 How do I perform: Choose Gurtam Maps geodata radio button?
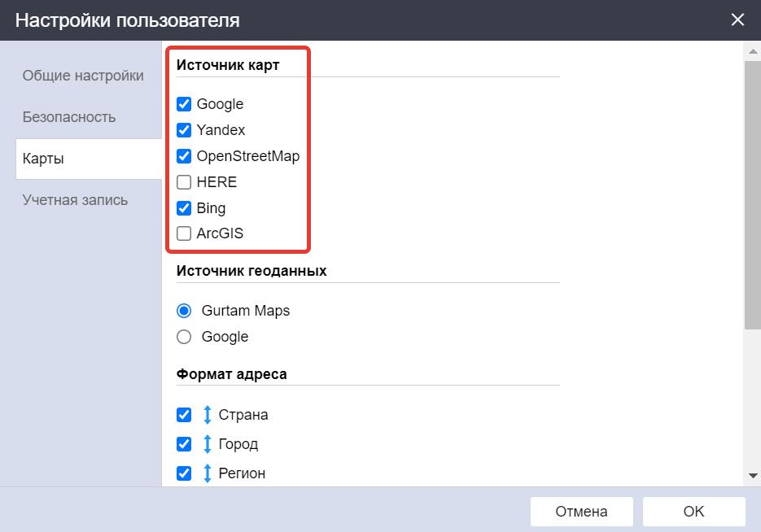(184, 311)
